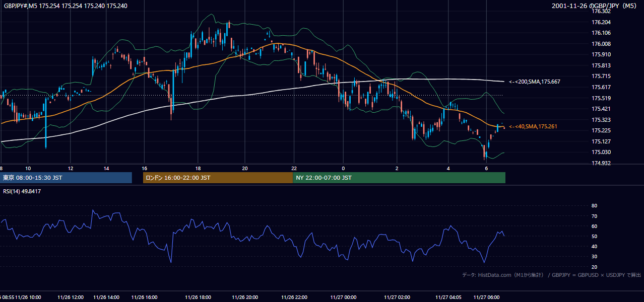Click the hour 18 marker above session bars
The image size is (644, 302).
(198, 168)
